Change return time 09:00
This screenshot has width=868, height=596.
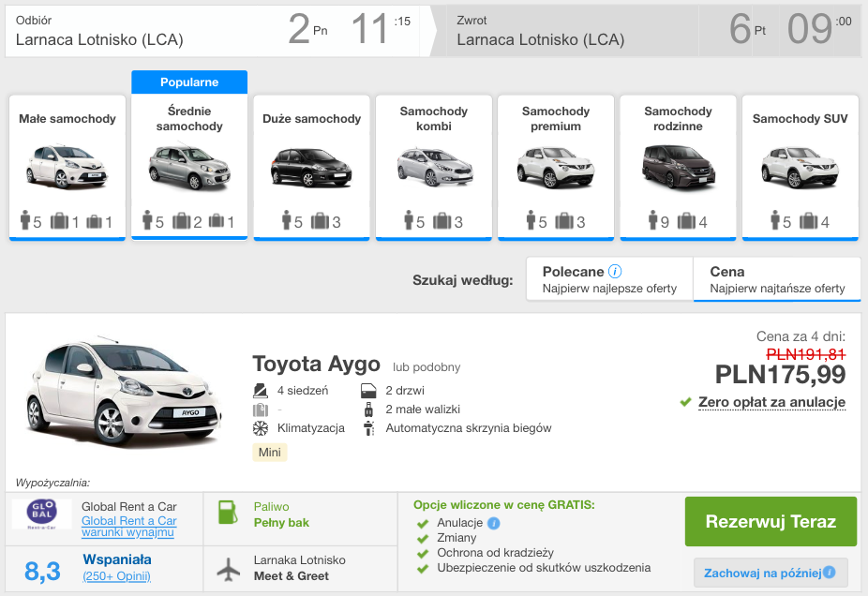pos(819,29)
